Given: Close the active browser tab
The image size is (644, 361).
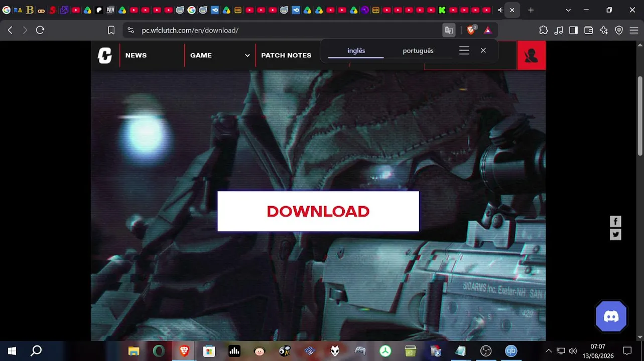Looking at the screenshot, I should click(512, 10).
